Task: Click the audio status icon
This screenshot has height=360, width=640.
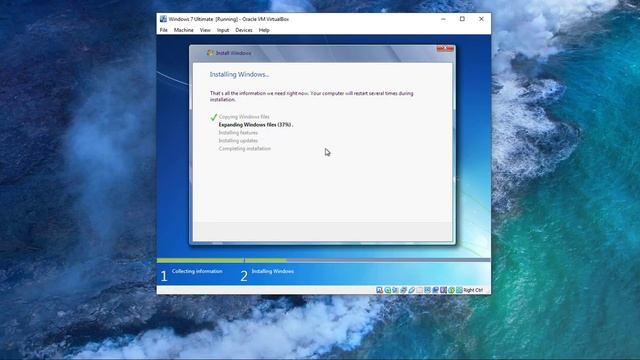Action: click(395, 290)
